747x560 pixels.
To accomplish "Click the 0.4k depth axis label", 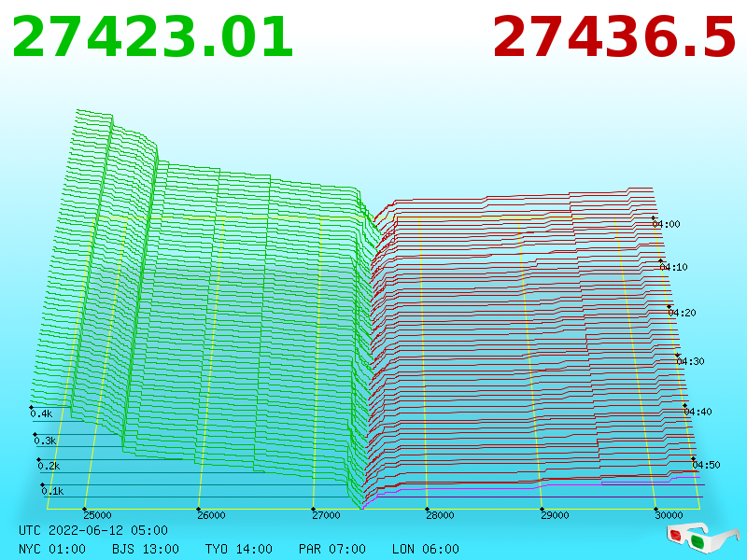I will point(41,413).
